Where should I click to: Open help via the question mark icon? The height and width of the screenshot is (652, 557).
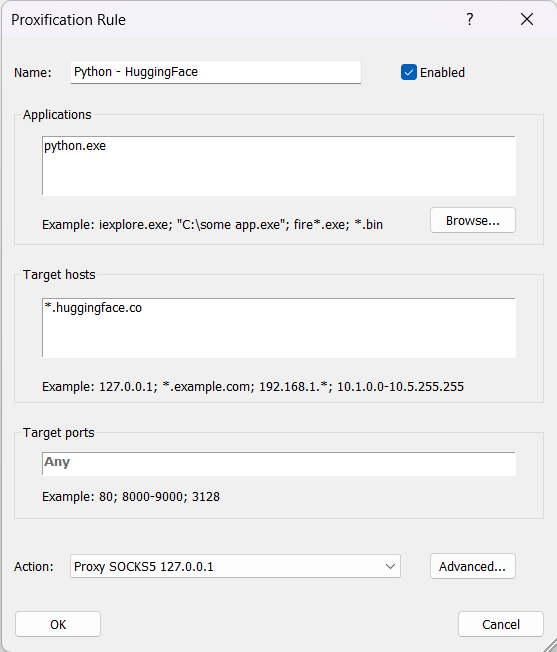pyautogui.click(x=470, y=19)
